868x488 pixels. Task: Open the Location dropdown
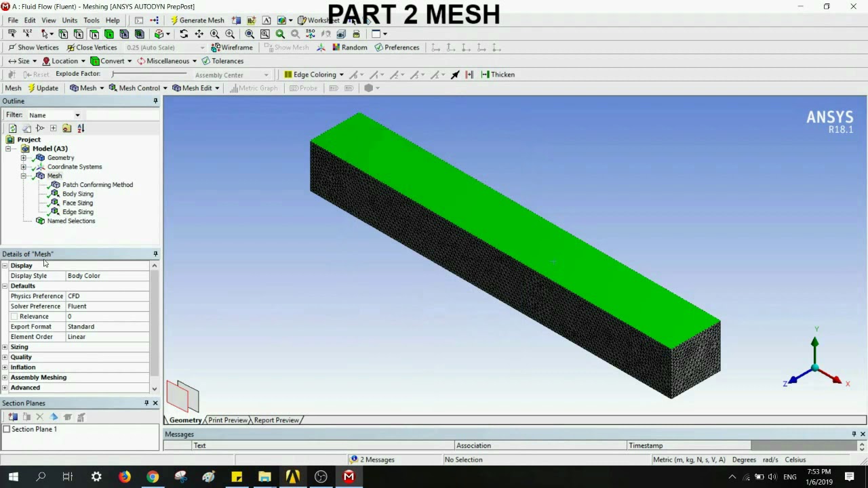click(x=64, y=61)
